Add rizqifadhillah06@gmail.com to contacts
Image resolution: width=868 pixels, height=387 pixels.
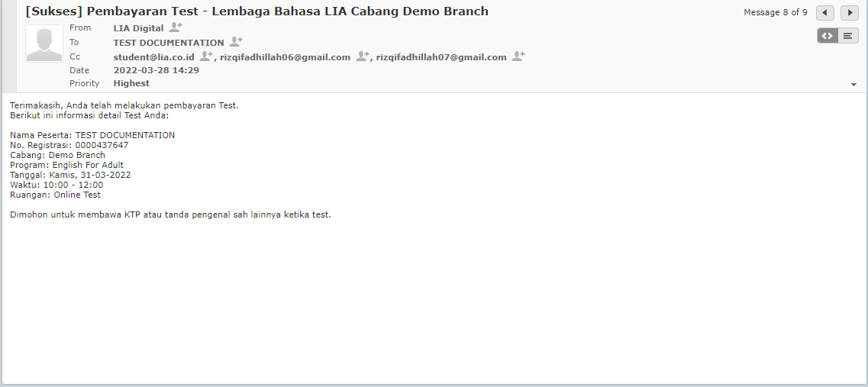[x=363, y=56]
